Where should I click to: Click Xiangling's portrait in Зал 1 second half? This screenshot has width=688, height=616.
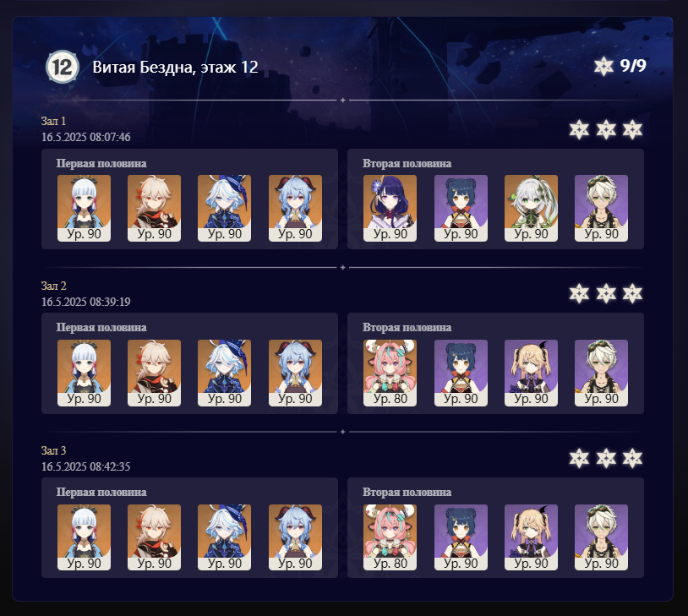pos(461,208)
